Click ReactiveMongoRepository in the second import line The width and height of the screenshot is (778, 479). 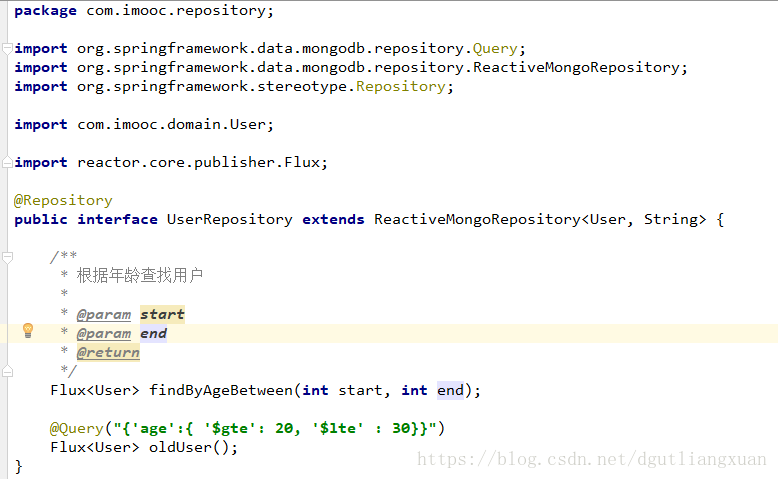(576, 68)
